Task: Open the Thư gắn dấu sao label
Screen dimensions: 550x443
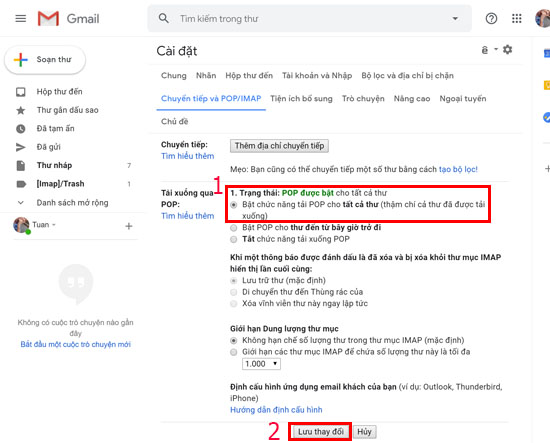Action: pos(67,110)
